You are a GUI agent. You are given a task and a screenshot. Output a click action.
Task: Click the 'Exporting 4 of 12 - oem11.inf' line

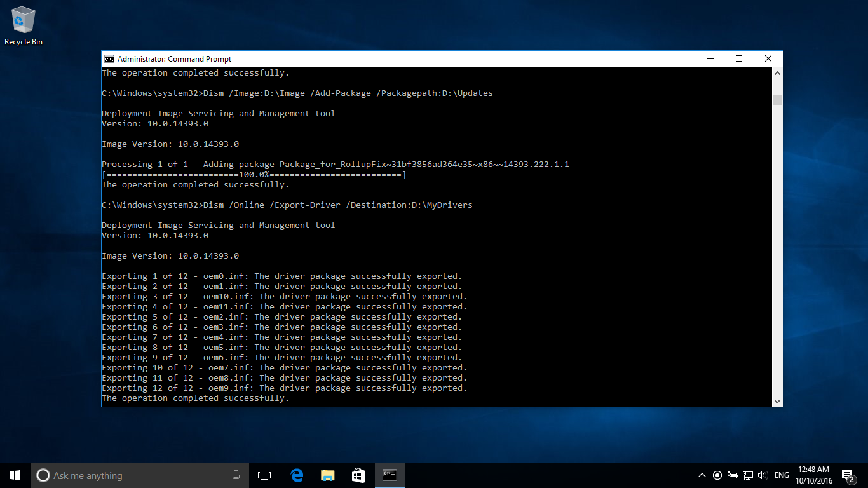point(285,307)
